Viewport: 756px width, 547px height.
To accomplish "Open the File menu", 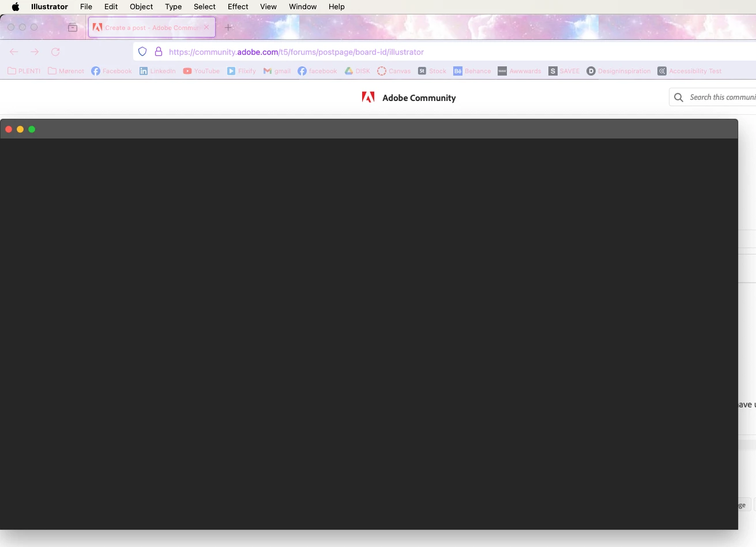I will [86, 7].
